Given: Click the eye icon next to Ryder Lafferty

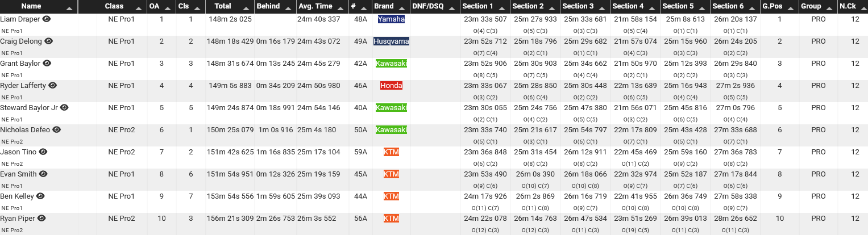Looking at the screenshot, I should click(x=52, y=85).
